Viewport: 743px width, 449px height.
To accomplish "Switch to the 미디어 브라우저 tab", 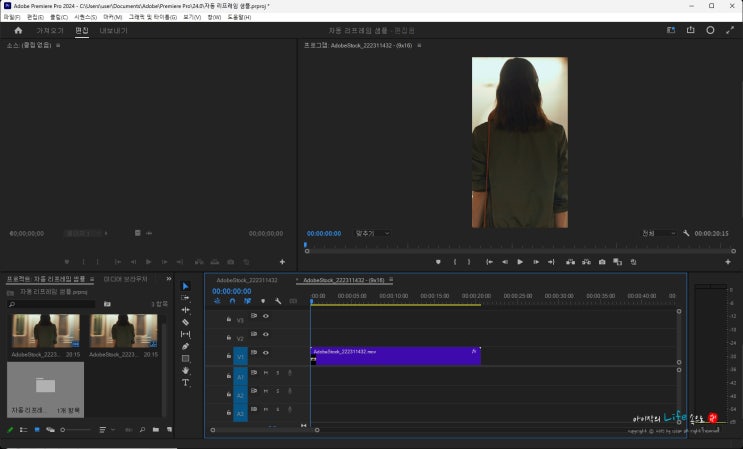I will coord(125,280).
